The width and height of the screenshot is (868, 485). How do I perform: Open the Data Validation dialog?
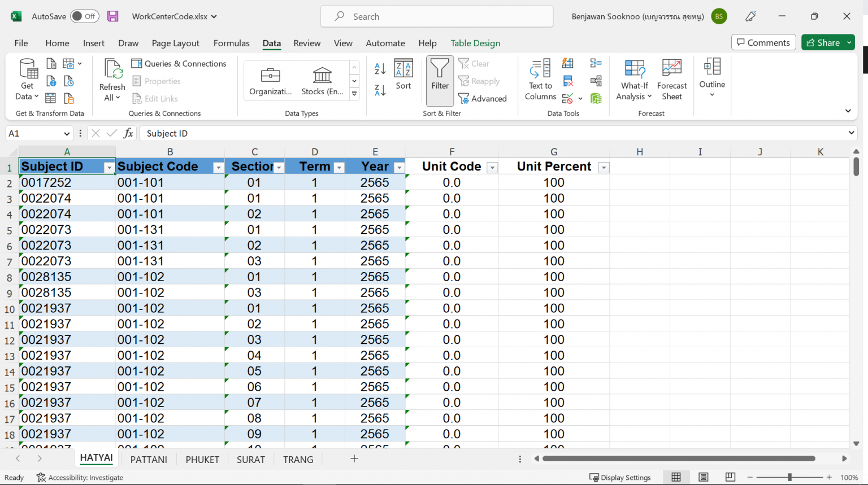[x=567, y=98]
